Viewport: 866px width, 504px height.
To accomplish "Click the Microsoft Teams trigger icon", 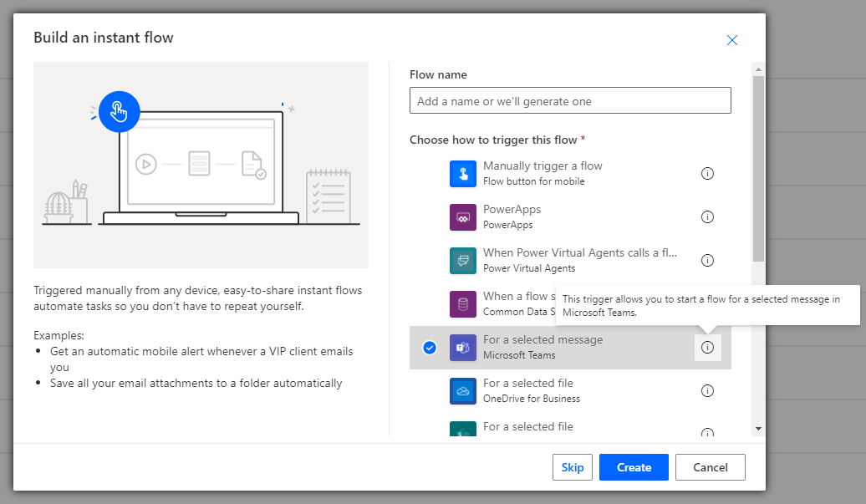I will 463,348.
